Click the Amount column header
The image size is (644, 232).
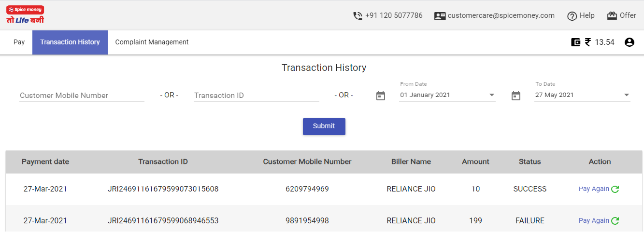pos(475,162)
